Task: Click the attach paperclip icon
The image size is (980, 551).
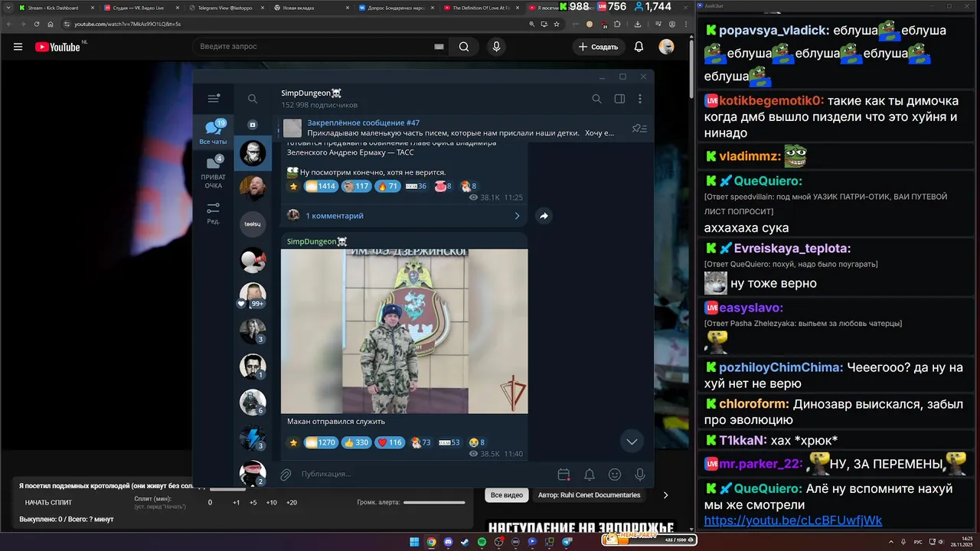Action: tap(286, 474)
